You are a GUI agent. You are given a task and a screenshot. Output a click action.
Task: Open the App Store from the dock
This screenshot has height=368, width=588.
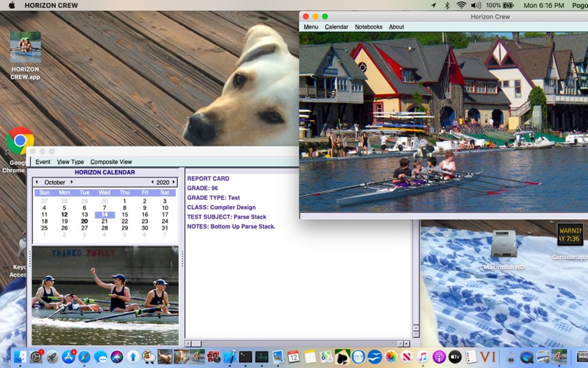click(x=68, y=357)
